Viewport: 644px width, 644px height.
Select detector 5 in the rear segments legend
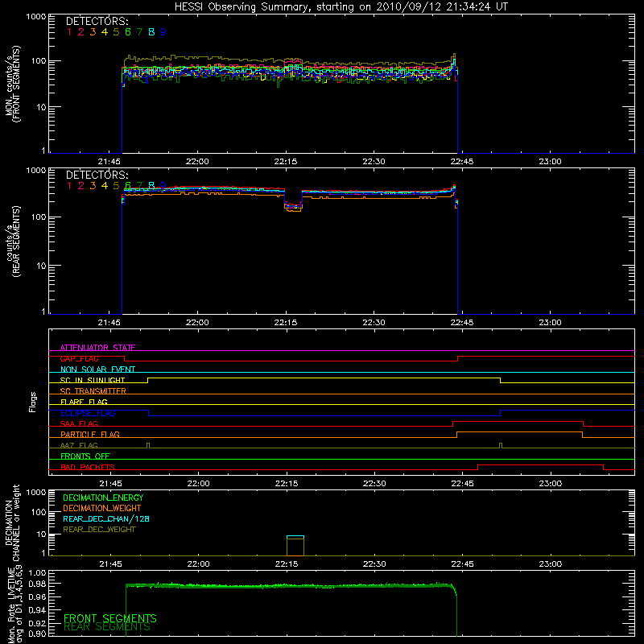tap(116, 186)
